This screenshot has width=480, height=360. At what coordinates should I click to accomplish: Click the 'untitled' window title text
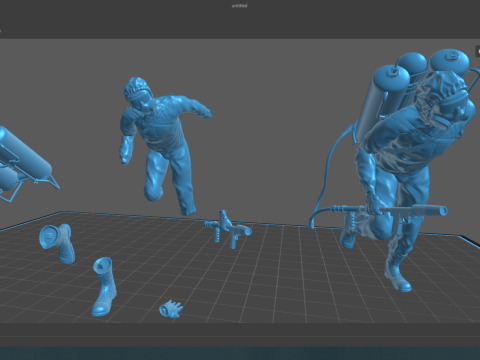pyautogui.click(x=240, y=6)
